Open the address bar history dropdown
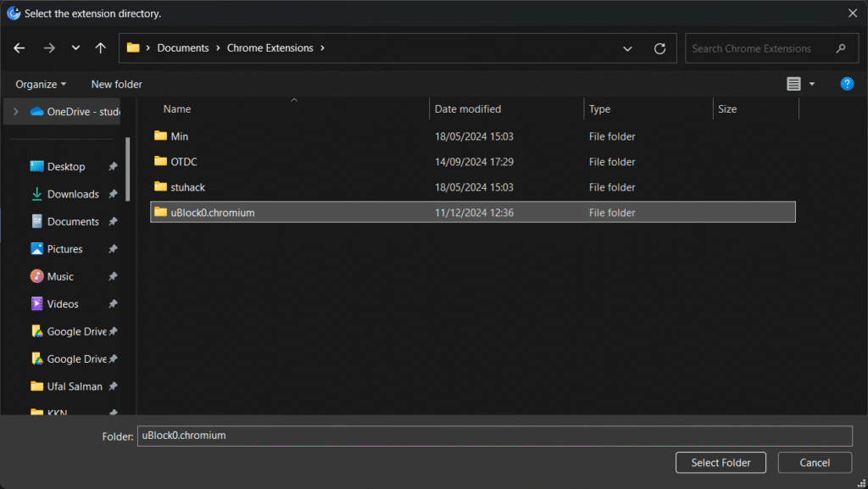 pyautogui.click(x=627, y=48)
